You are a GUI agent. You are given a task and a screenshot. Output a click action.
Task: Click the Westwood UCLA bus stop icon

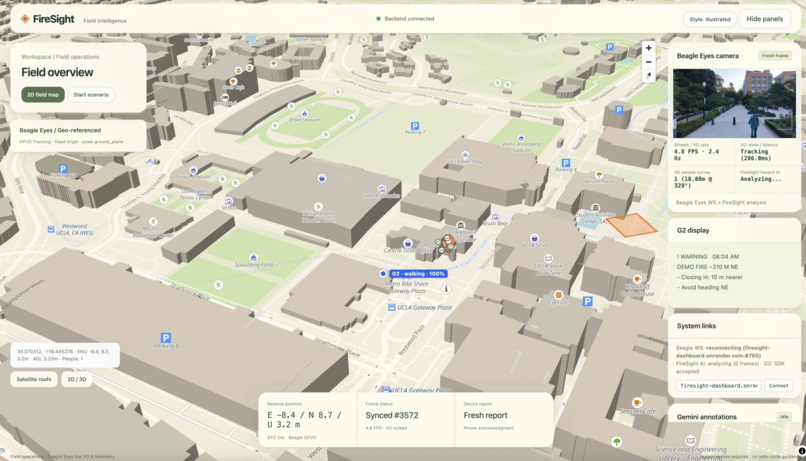(51, 229)
